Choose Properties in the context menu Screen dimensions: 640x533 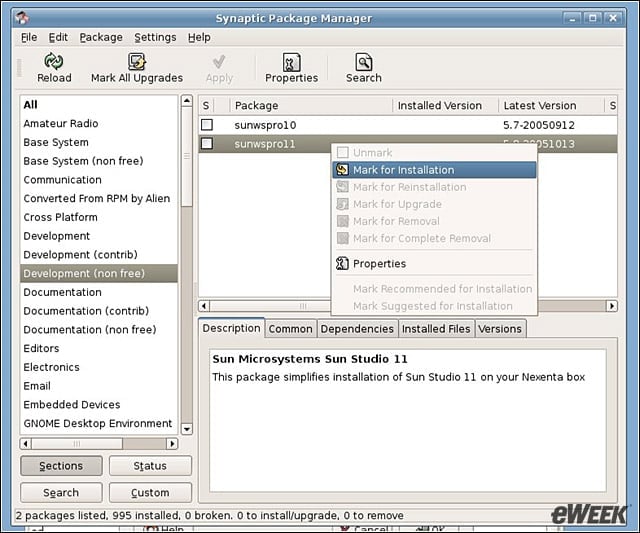[434, 264]
